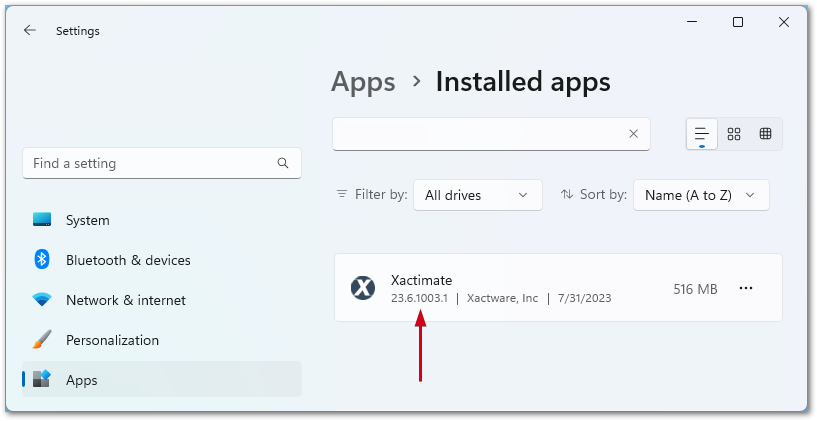Close the Settings window
The image size is (817, 421).
784,22
